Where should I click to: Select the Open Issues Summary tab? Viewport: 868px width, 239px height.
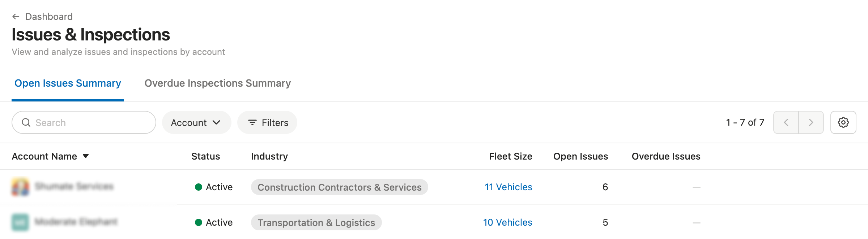[68, 83]
